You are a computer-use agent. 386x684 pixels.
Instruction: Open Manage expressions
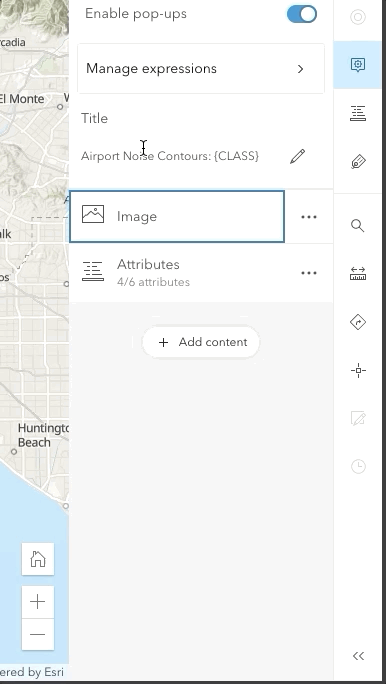point(201,68)
